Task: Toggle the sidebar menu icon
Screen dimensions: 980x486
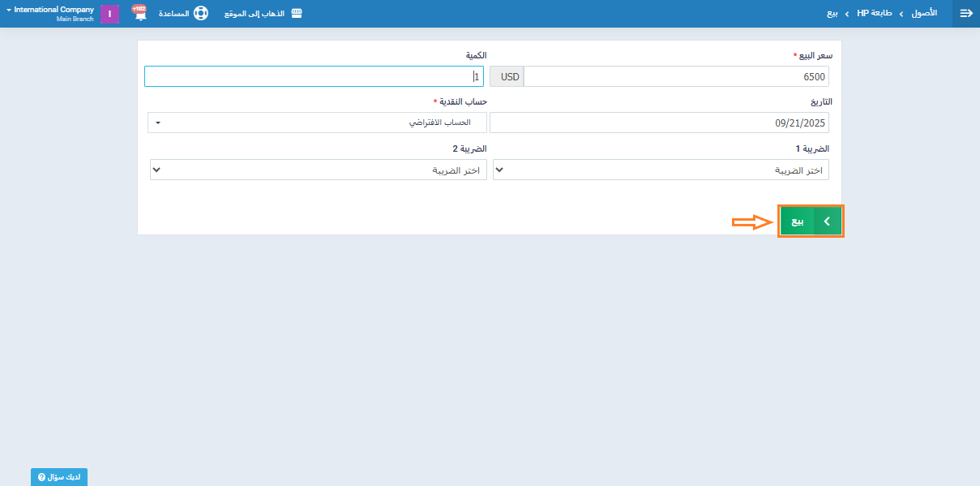Action: click(x=965, y=14)
